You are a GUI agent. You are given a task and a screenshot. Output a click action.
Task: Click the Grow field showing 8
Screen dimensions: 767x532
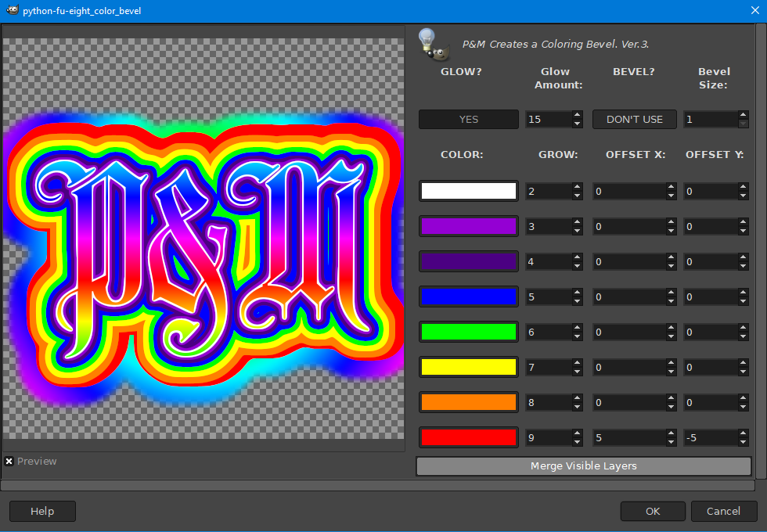pos(549,402)
